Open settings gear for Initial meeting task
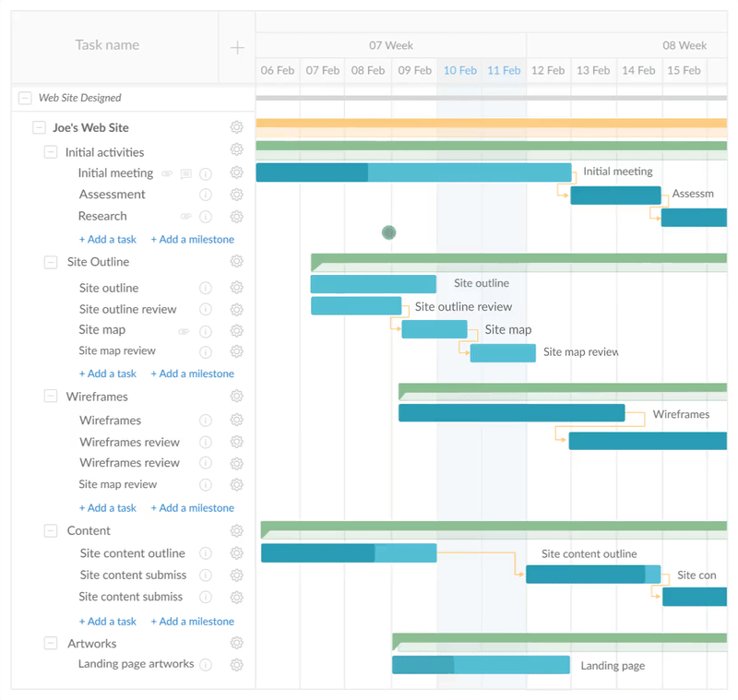The image size is (738, 700). [237, 172]
